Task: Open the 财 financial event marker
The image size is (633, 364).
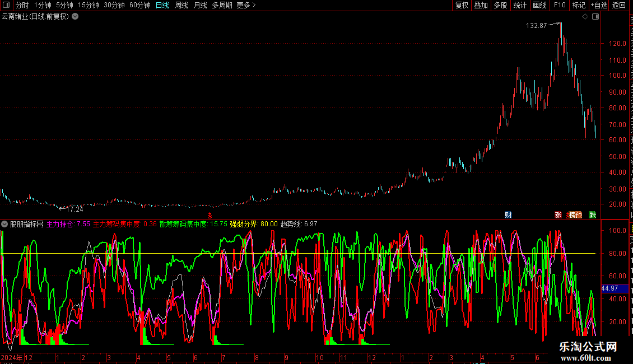Action: 508,214
